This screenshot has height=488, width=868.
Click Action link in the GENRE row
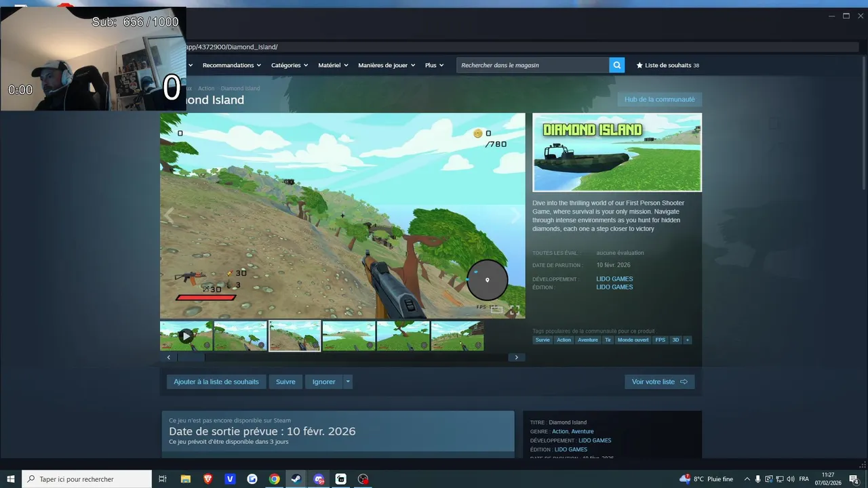560,431
